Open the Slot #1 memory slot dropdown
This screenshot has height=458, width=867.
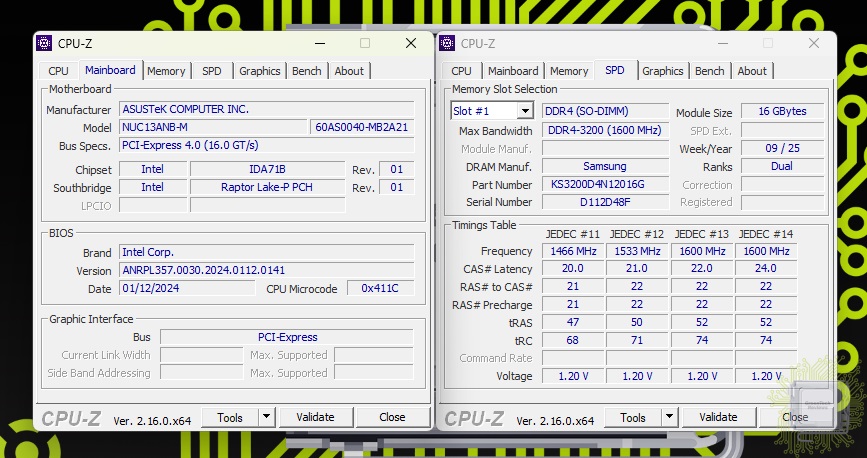click(x=525, y=111)
